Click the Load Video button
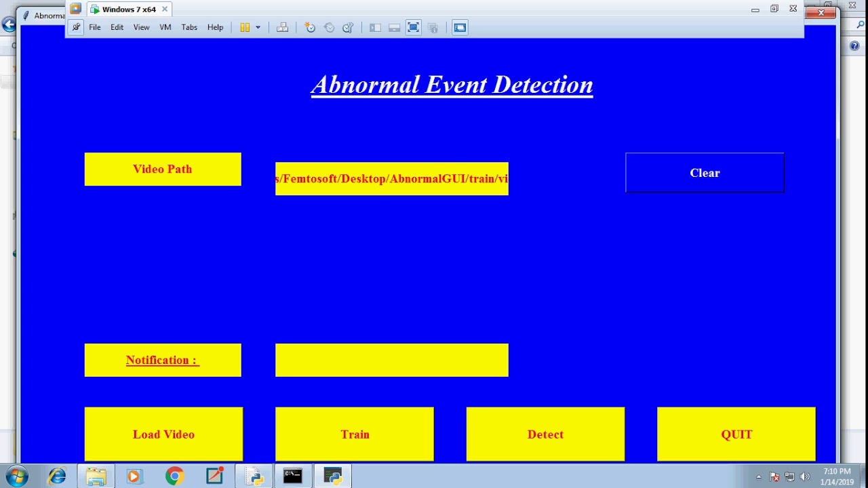Screen dimensions: 868x488 [x=163, y=434]
